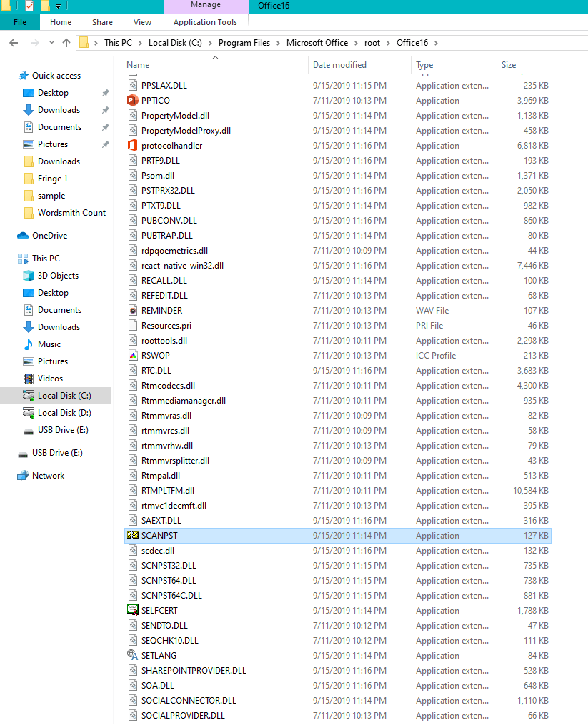Switch to the Home ribbon tab
The width and height of the screenshot is (588, 725).
pyautogui.click(x=61, y=22)
